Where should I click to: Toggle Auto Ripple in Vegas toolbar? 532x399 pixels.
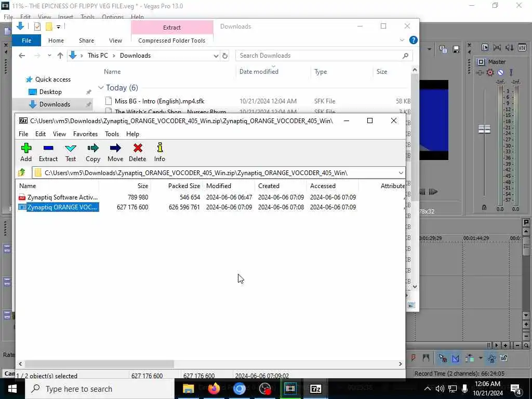coord(470,358)
